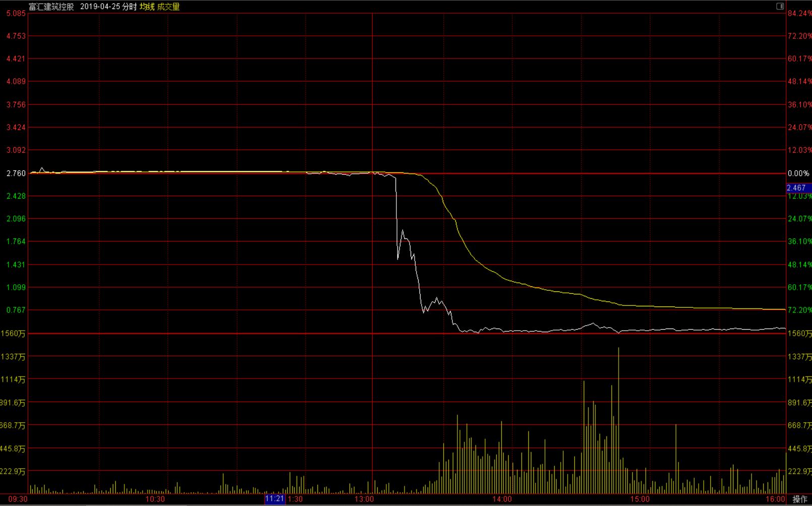Click the 09:30 opening time label

point(18,499)
